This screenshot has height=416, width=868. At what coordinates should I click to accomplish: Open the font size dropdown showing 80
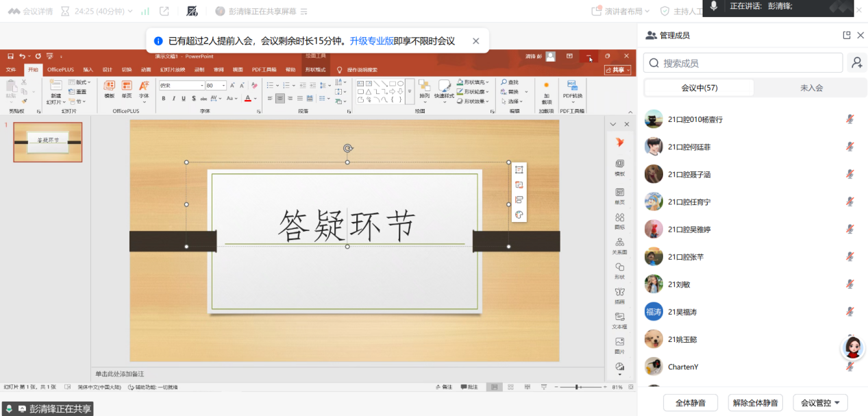coord(223,86)
